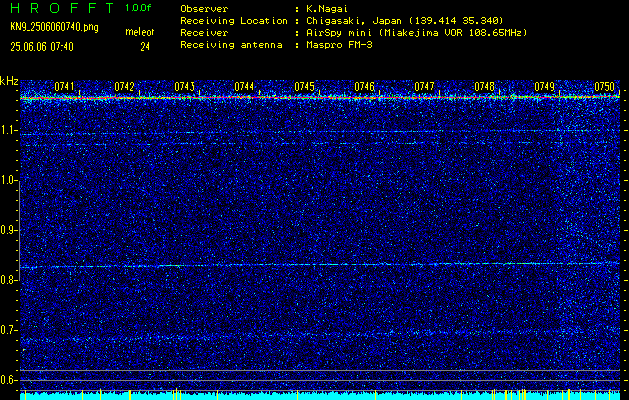Select the observer name K.Nagai
The image size is (629, 400).
click(325, 9)
